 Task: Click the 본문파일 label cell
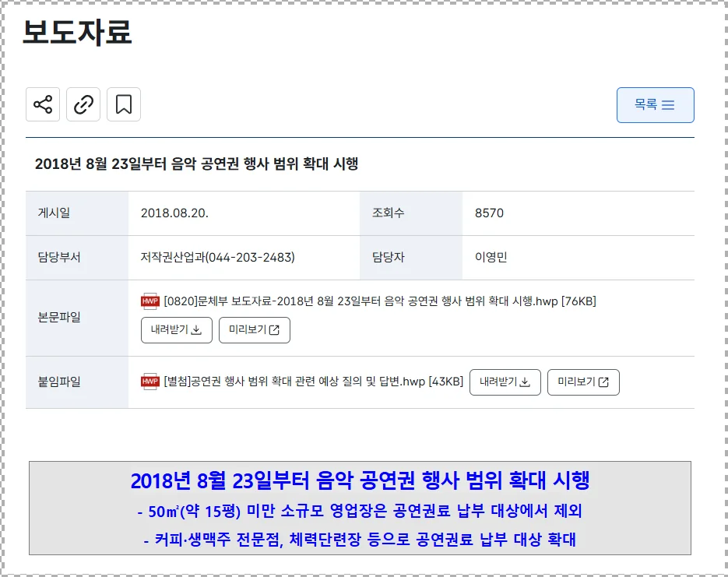[x=77, y=318]
